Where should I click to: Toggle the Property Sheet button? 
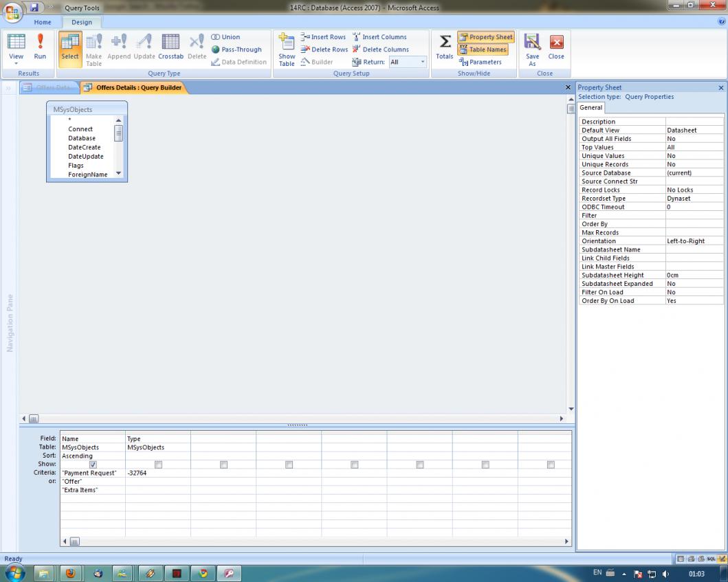(x=486, y=36)
